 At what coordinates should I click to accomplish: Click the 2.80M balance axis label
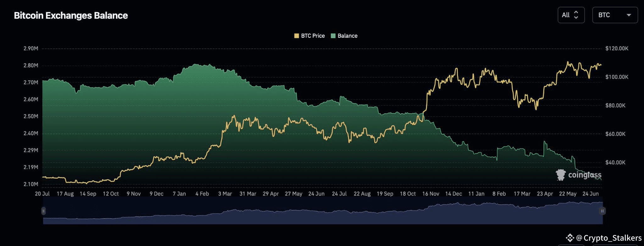coord(31,66)
